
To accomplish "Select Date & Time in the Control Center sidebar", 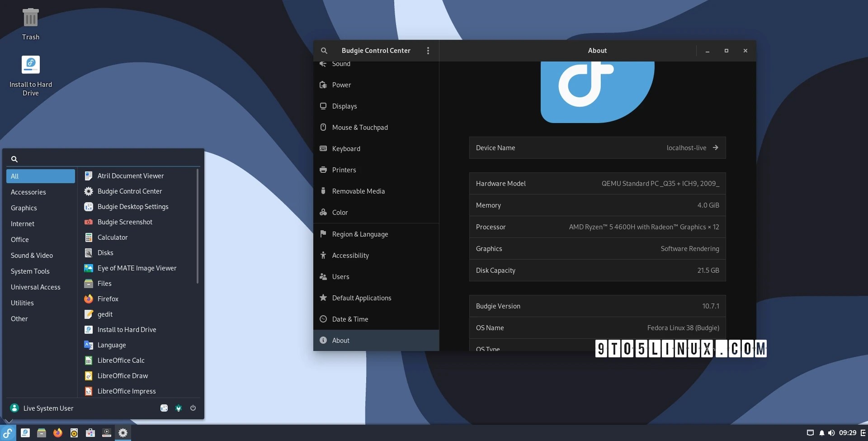I will click(349, 319).
